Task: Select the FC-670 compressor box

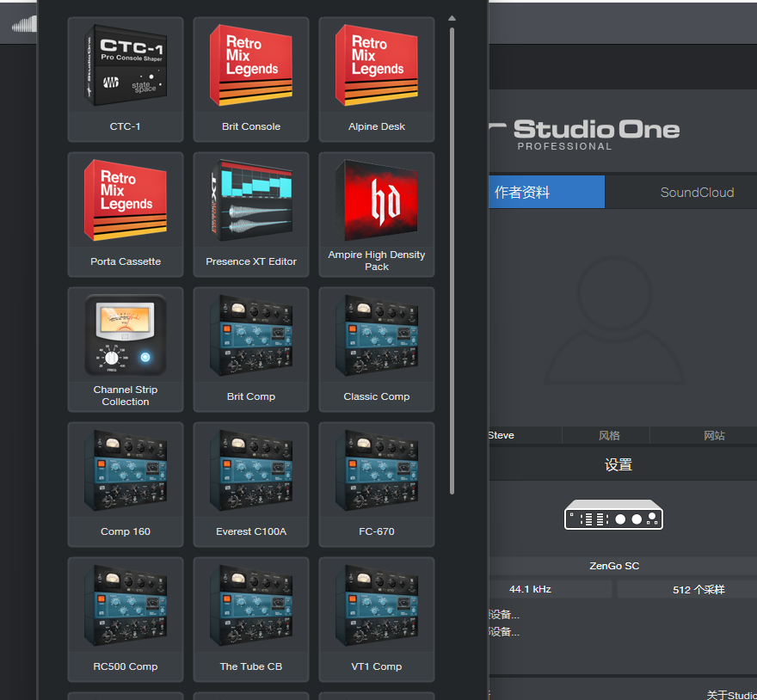Action: pyautogui.click(x=377, y=485)
